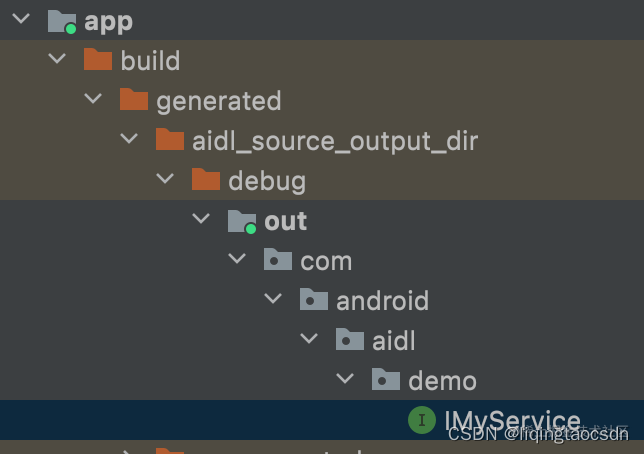Click the out source root folder icon
Image resolution: width=644 pixels, height=454 pixels.
click(242, 221)
